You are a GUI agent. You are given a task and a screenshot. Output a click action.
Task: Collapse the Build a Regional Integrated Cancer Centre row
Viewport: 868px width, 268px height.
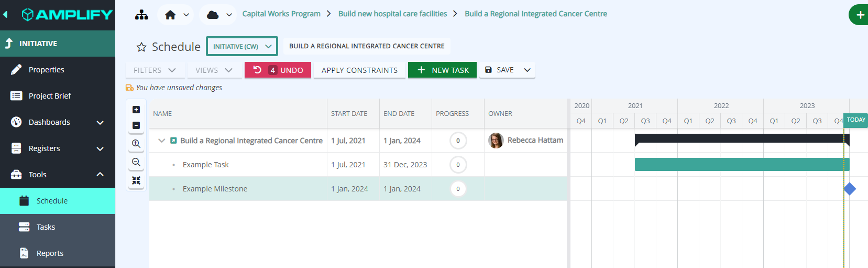coord(161,141)
